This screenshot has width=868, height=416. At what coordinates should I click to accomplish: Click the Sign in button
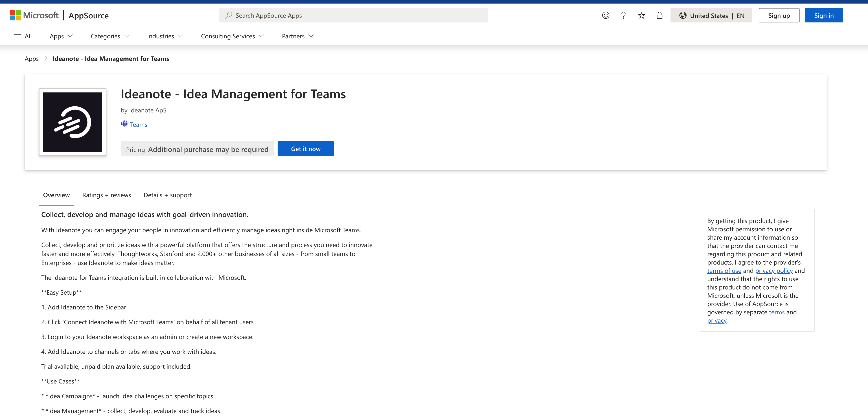824,15
